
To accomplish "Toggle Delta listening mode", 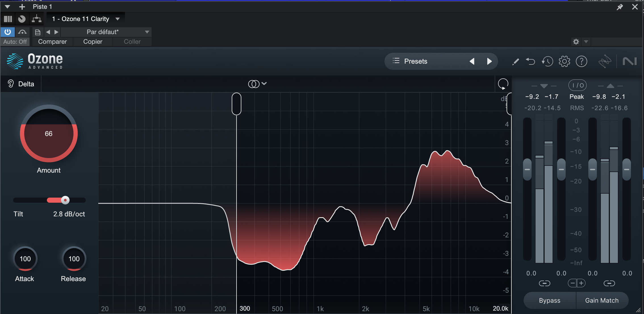I will [x=21, y=84].
